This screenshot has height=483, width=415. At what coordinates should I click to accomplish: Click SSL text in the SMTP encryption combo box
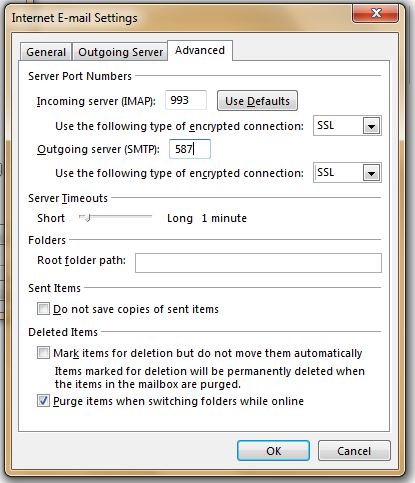point(326,172)
